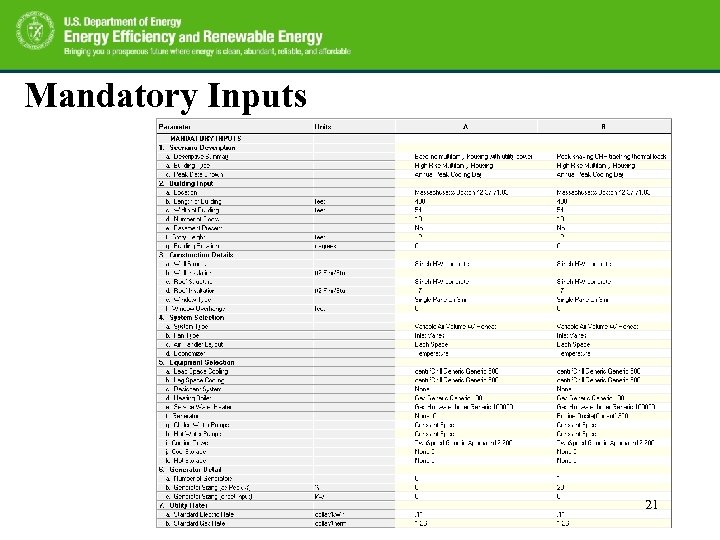Click the '6. Generator Detail' section row
This screenshot has width=720, height=540.
413,470
